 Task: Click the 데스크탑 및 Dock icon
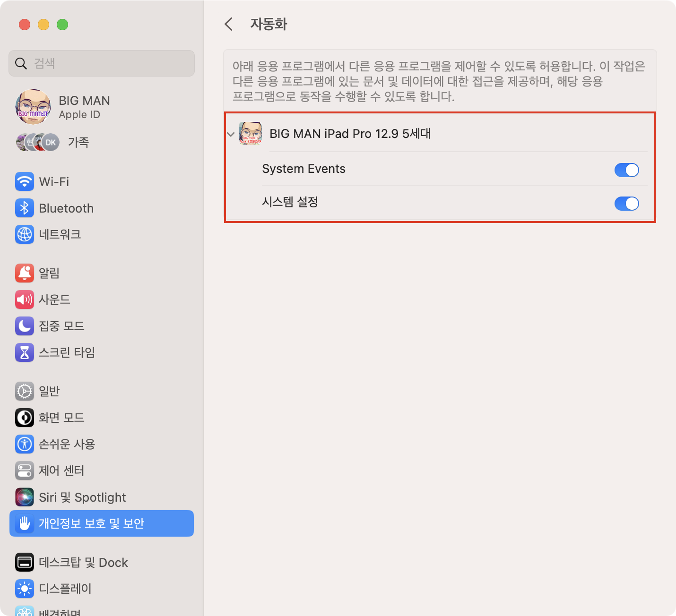pyautogui.click(x=25, y=562)
